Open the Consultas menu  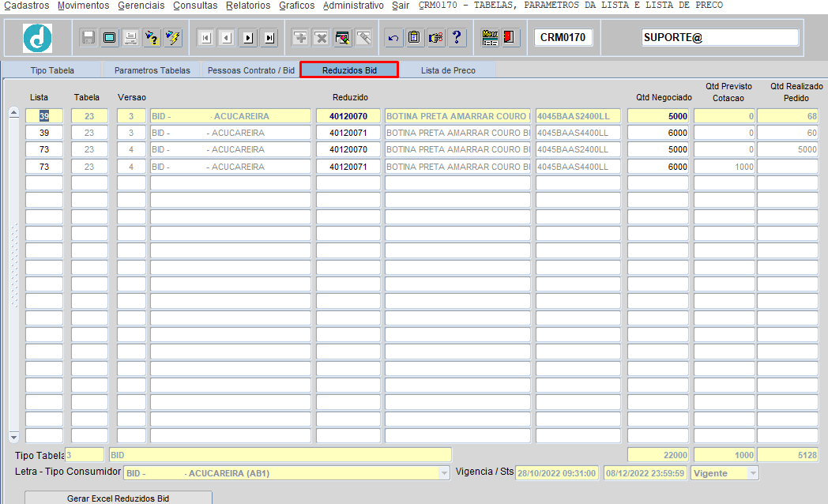[195, 6]
